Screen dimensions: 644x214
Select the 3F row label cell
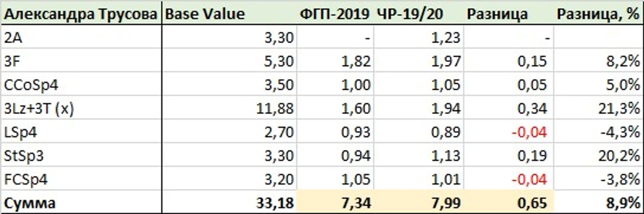tap(81, 62)
